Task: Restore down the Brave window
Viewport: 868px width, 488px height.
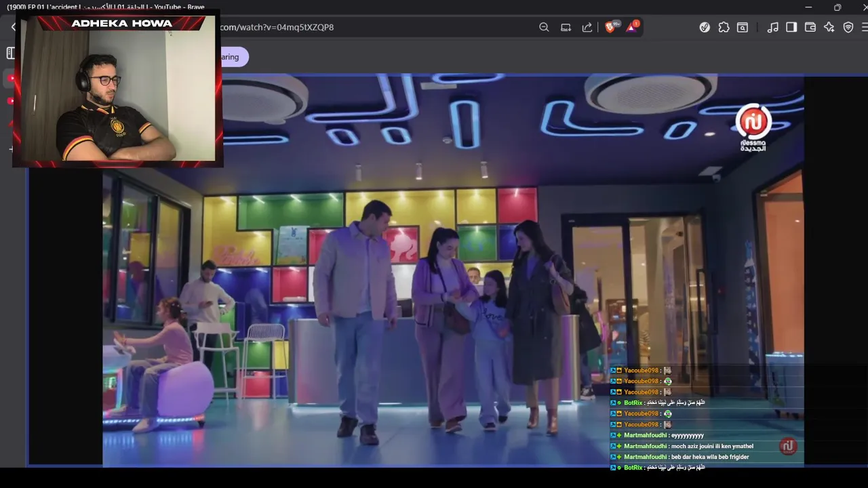Action: pos(837,7)
